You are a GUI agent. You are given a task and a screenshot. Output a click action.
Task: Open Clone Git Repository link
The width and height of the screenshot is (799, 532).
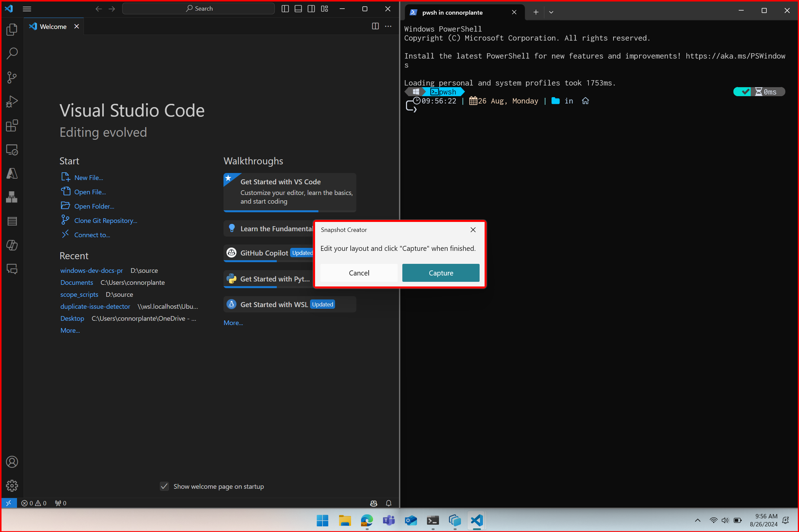pyautogui.click(x=105, y=220)
